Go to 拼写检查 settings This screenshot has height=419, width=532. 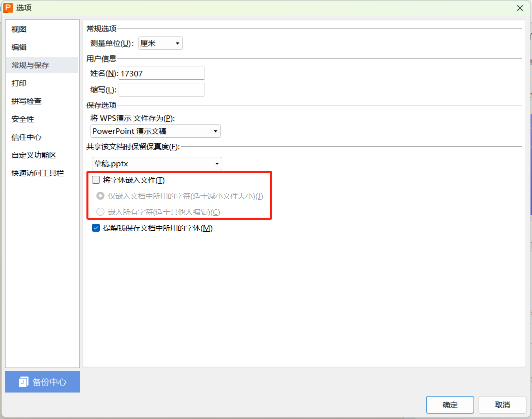click(x=26, y=101)
